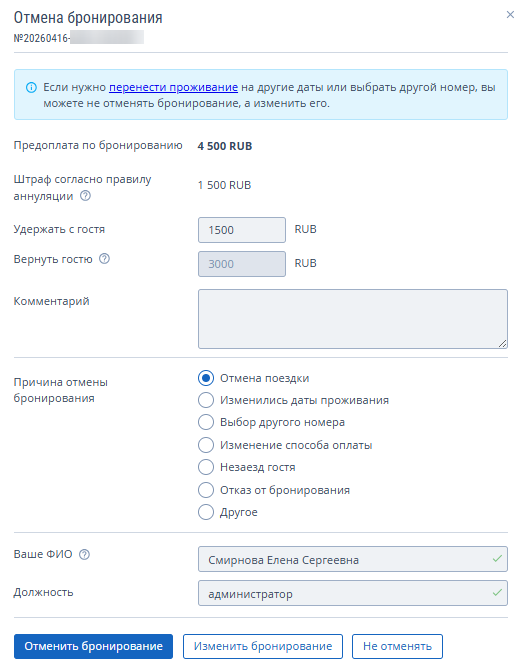Click help icon next to cancellation penalty rule
Viewport: 523px width, 672px height.
coord(86,196)
